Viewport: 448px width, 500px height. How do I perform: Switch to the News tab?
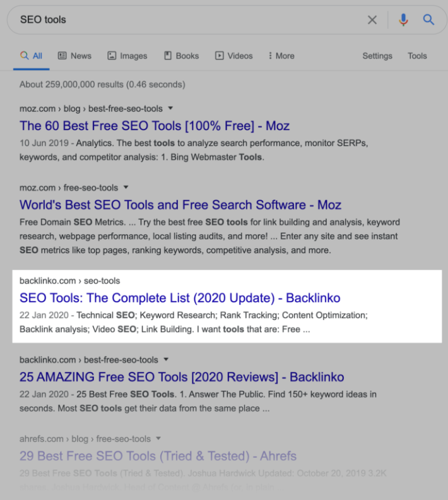74,56
